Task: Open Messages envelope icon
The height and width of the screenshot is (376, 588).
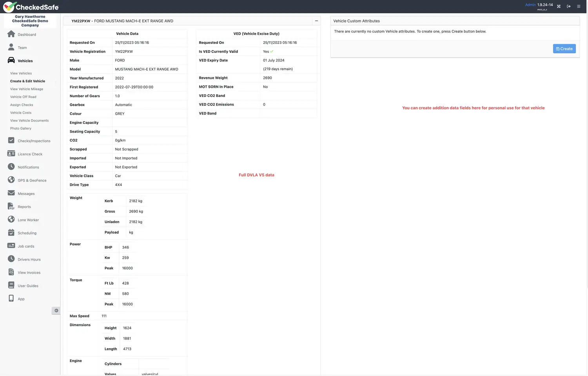Action: point(11,193)
